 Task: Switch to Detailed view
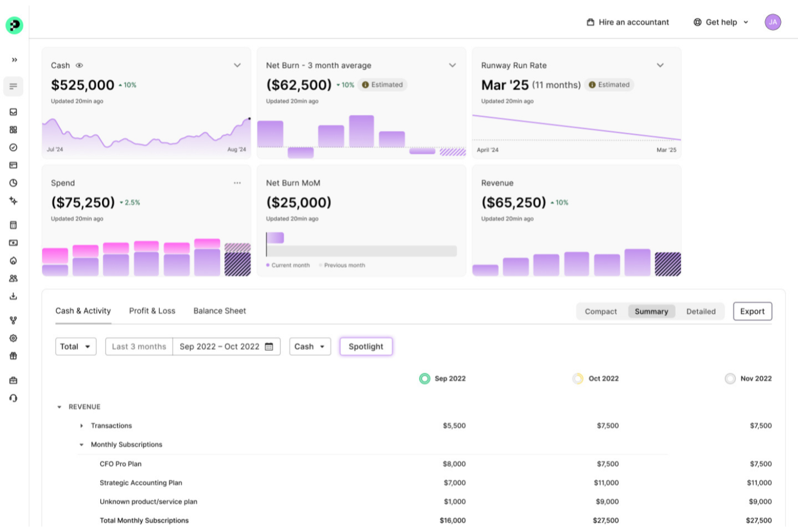pyautogui.click(x=701, y=312)
